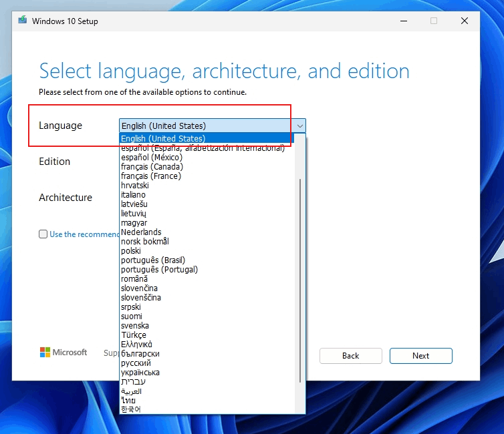Pick latviešu from the list

pyautogui.click(x=207, y=204)
